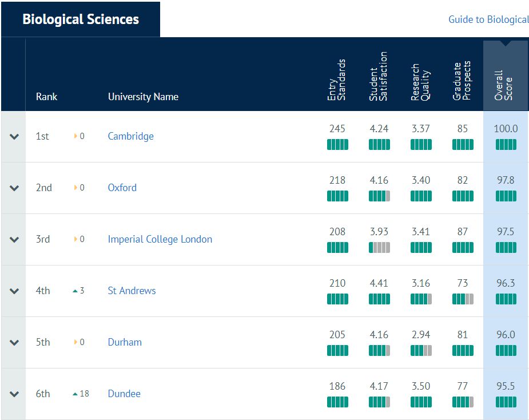This screenshot has height=420, width=529.
Task: Click the 1st rank label
Action: 42,136
